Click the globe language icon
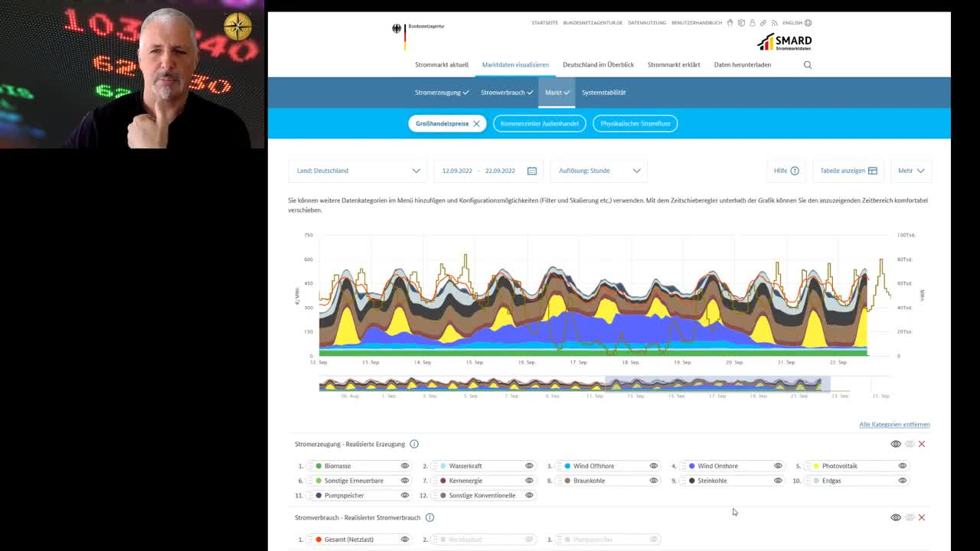Image resolution: width=980 pixels, height=551 pixels. pos(808,23)
